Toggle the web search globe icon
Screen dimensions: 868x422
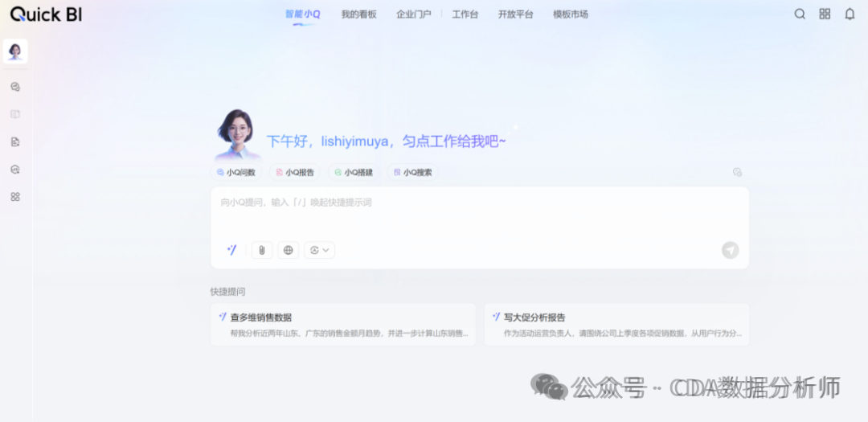pos(288,250)
